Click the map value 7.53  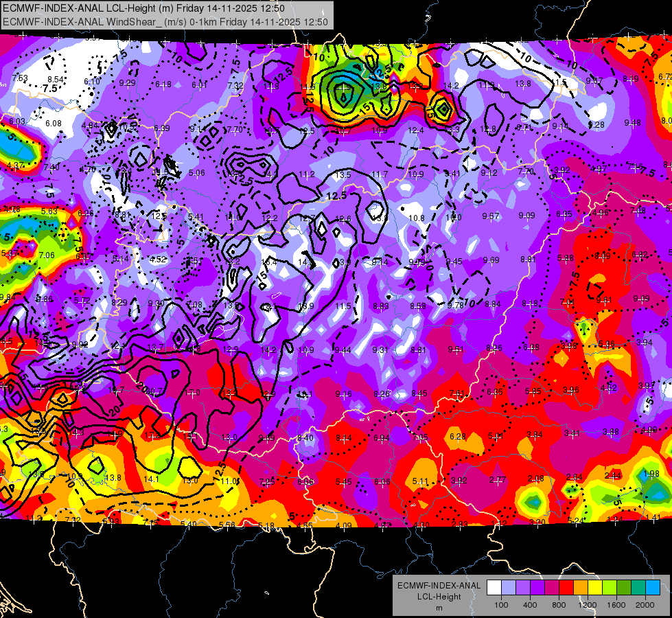(x=20, y=78)
